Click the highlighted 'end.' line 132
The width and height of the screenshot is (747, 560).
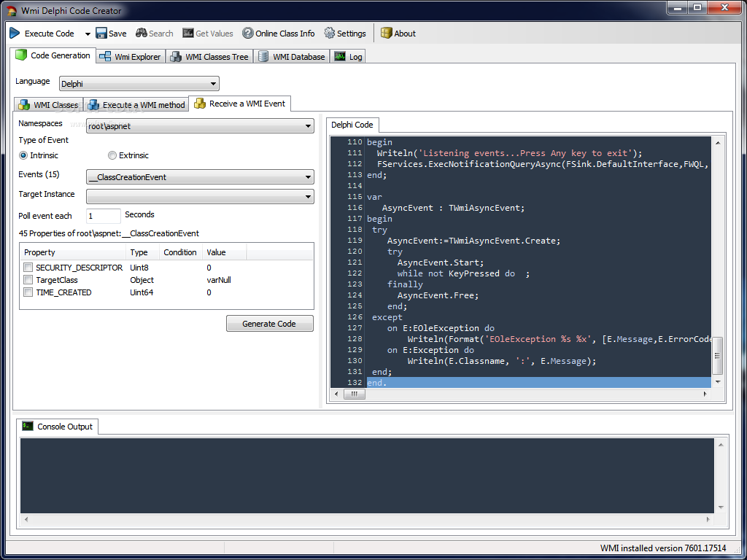click(539, 382)
